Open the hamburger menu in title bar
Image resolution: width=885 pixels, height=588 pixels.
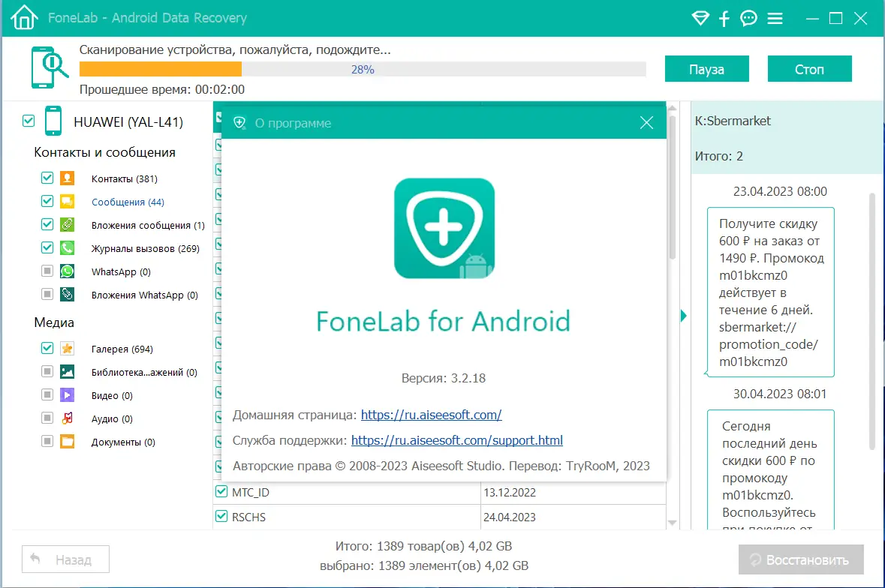[x=775, y=17]
